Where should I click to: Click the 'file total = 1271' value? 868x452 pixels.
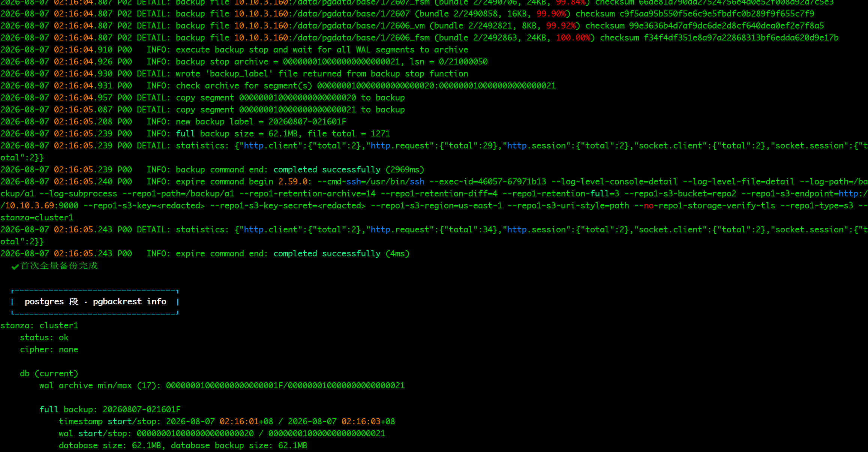(x=349, y=134)
